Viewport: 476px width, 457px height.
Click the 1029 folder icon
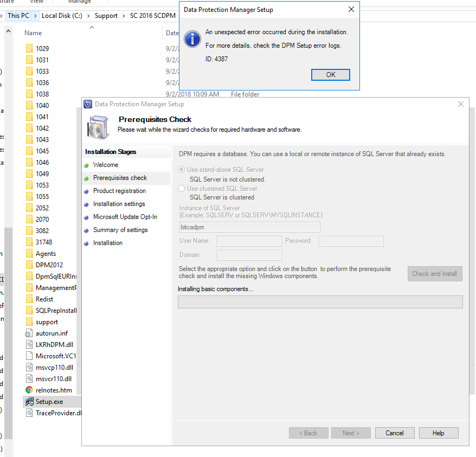click(29, 48)
